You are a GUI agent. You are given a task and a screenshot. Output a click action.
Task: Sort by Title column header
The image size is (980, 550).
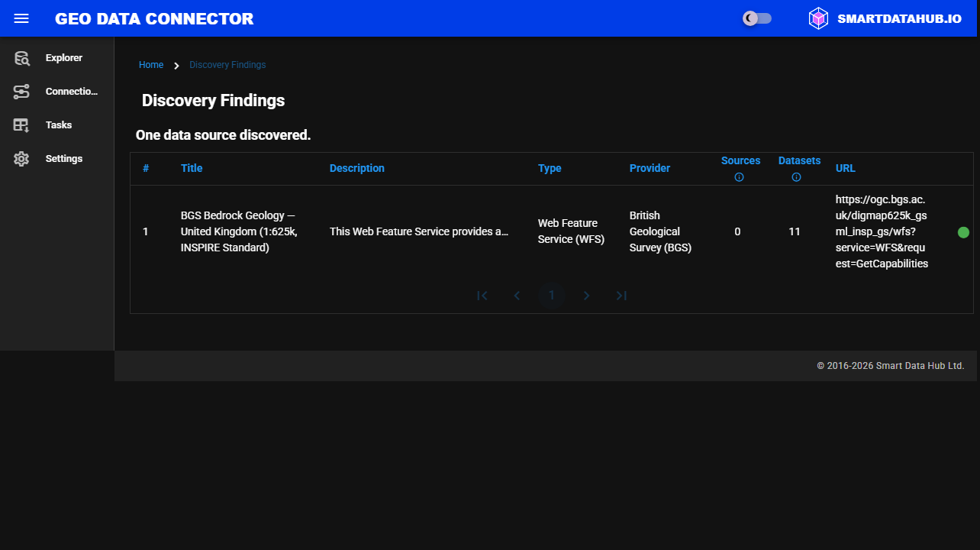pyautogui.click(x=192, y=168)
